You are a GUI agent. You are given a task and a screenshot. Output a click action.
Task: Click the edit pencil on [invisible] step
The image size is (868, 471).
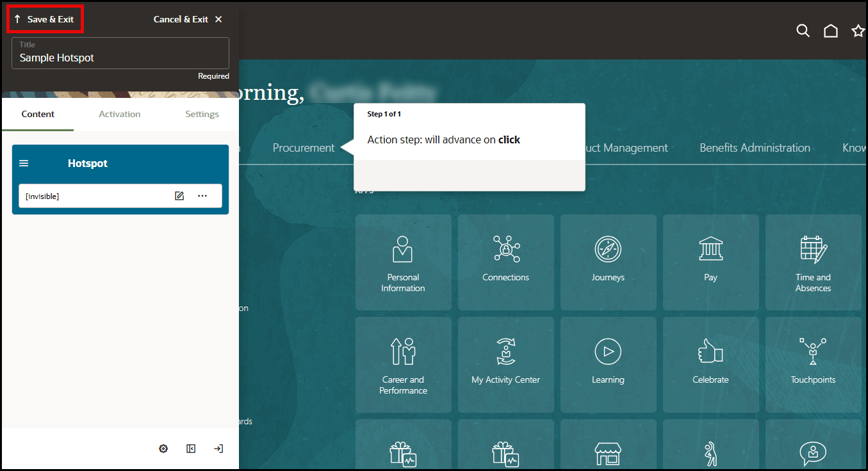point(179,196)
